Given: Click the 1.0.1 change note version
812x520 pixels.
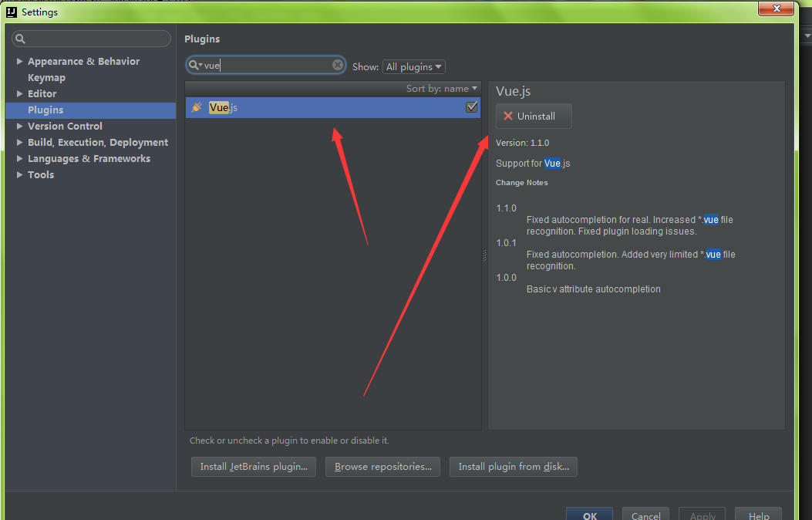Looking at the screenshot, I should click(506, 243).
